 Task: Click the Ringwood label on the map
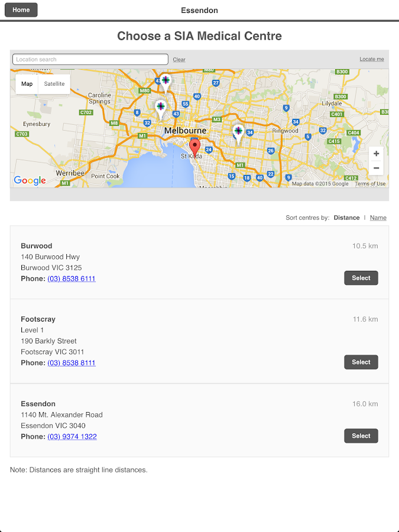[285, 131]
